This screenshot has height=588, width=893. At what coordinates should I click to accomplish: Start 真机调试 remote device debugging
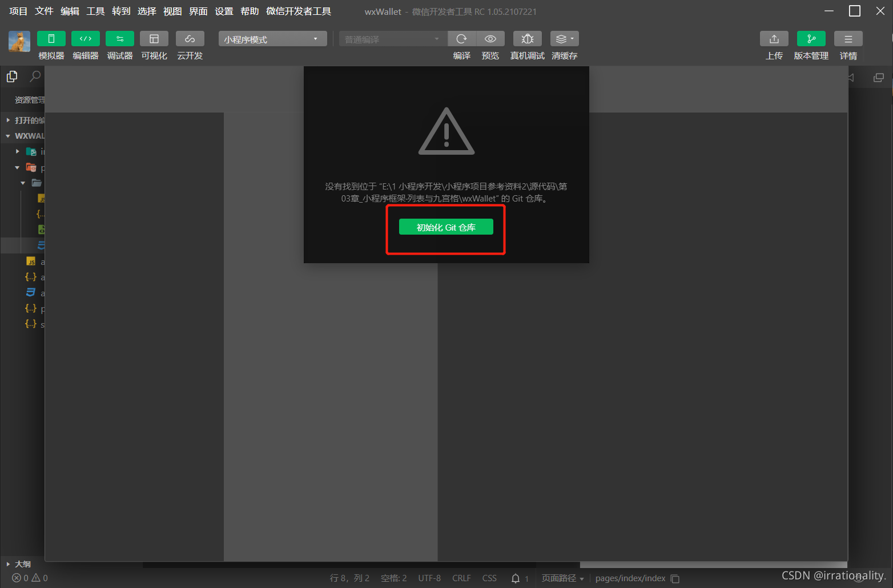point(528,39)
